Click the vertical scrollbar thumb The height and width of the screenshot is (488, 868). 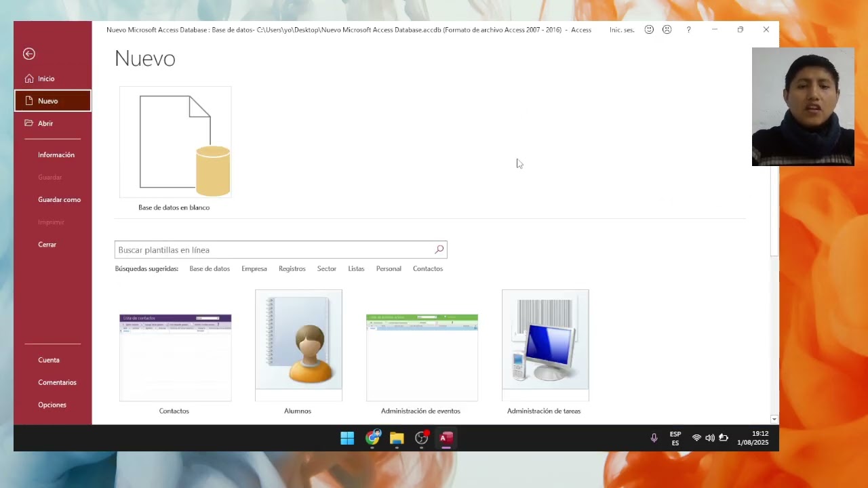tap(774, 211)
